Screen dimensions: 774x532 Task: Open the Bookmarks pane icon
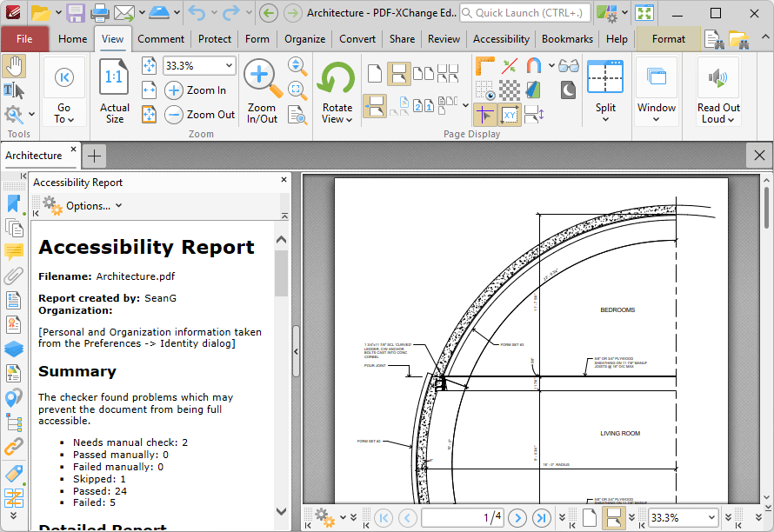point(14,203)
